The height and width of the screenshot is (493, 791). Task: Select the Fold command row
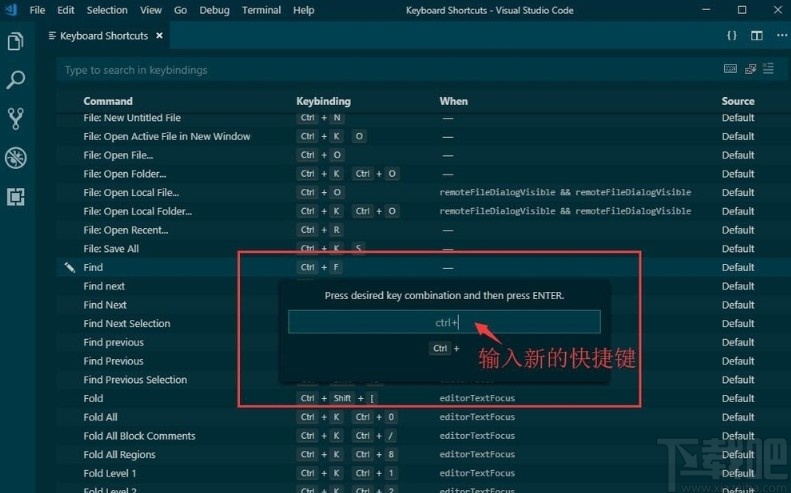click(423, 398)
